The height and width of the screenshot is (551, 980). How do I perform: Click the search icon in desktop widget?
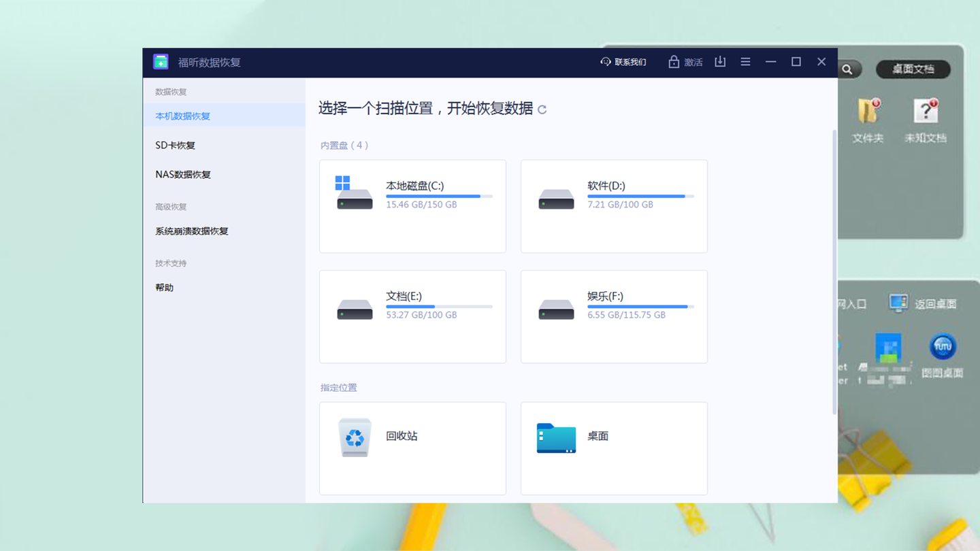coord(847,69)
